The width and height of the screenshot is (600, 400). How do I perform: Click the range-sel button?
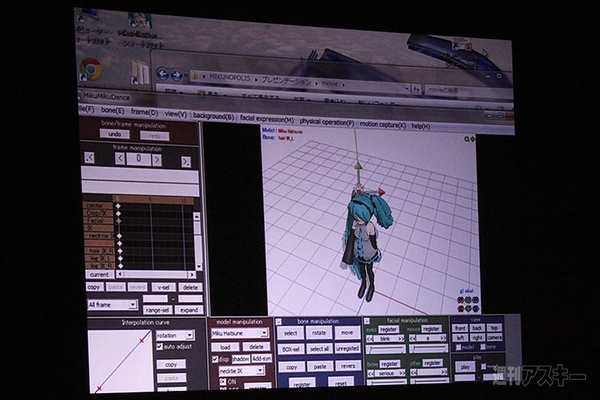coord(158,310)
